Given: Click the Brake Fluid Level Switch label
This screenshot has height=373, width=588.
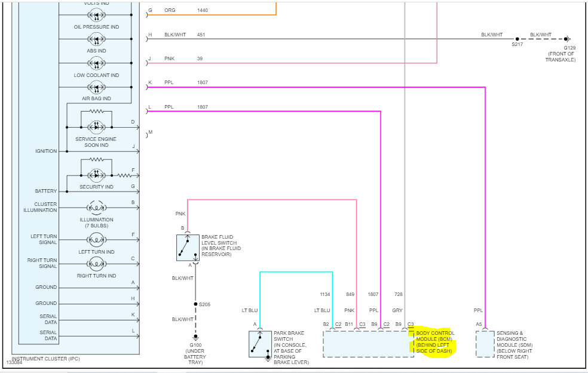Looking at the screenshot, I should point(221,246).
